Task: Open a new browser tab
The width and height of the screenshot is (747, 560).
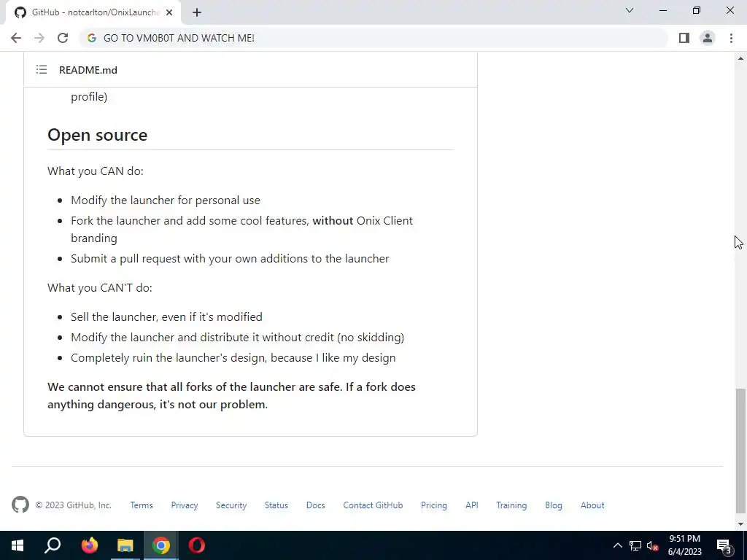Action: click(x=197, y=13)
